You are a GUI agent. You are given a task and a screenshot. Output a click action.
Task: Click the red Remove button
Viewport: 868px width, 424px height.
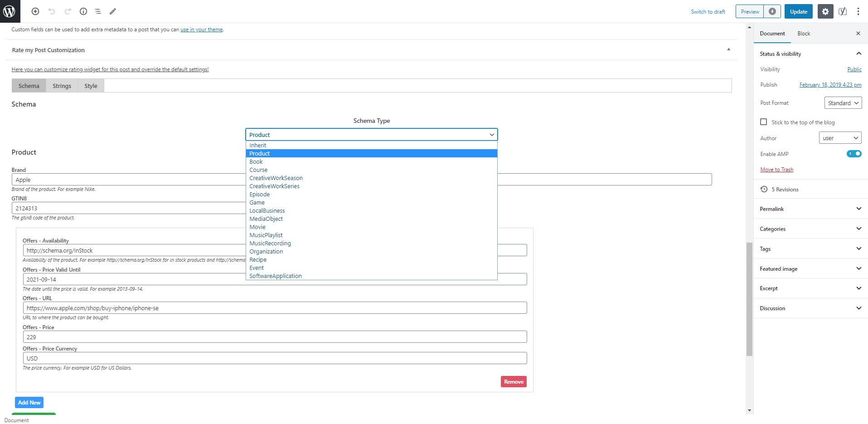[x=514, y=382]
